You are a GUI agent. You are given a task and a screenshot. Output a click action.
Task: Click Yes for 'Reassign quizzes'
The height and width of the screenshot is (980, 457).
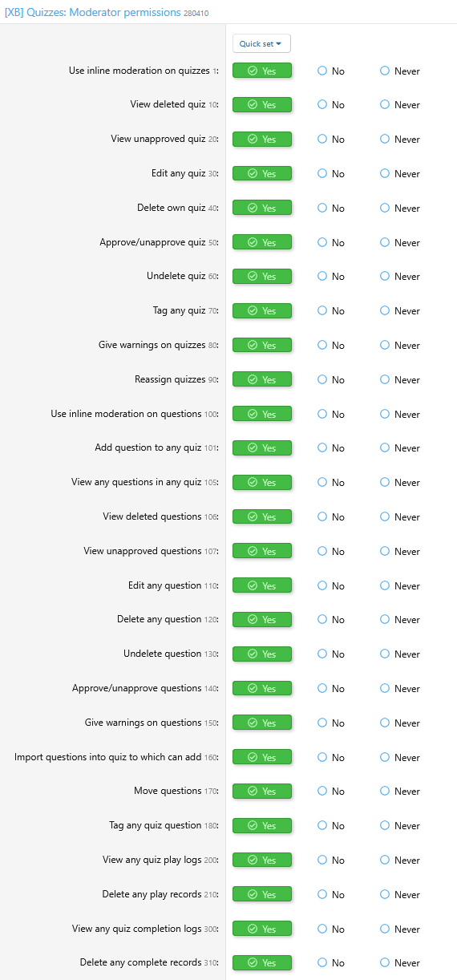point(262,379)
